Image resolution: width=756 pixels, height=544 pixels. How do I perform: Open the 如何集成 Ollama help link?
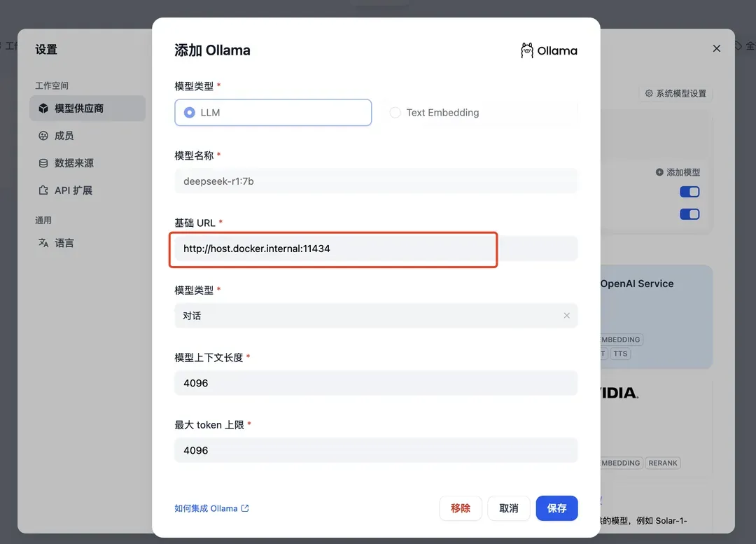[211, 508]
